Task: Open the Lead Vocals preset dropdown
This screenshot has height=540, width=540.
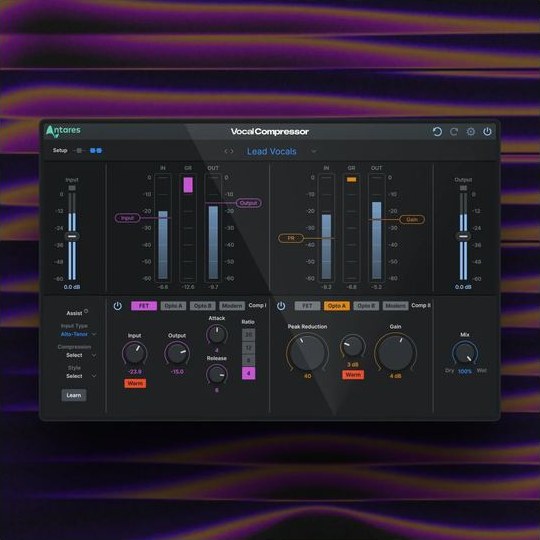Action: pyautogui.click(x=313, y=151)
